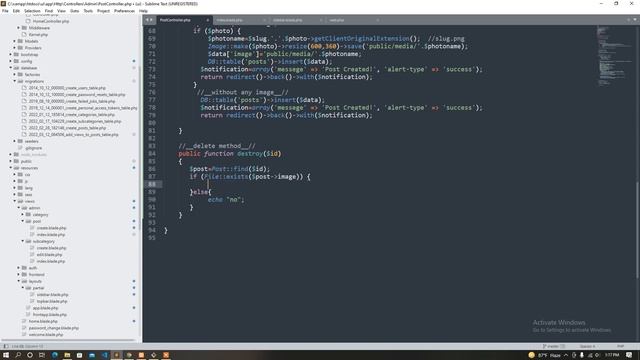Viewport: 640px width, 360px height.
Task: Open the .gitignore file in the database folder
Action: click(33, 148)
